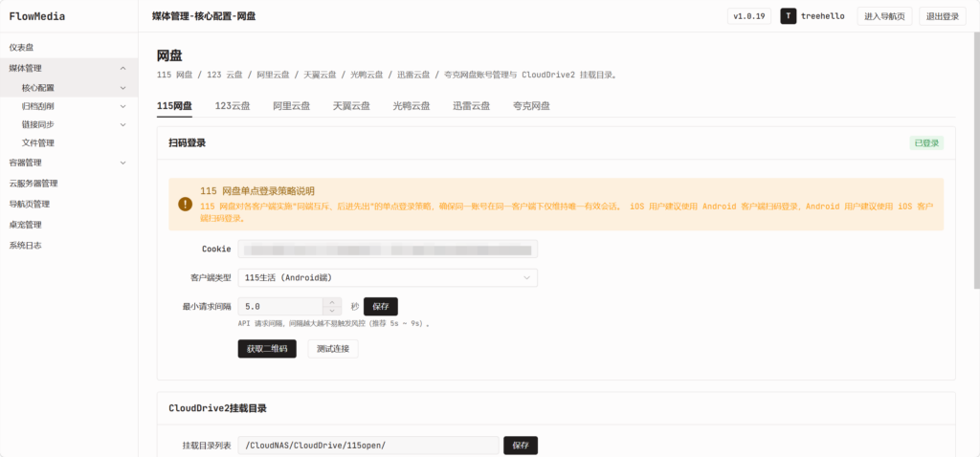
Task: Expand the 容器管理 sidebar section
Action: pos(123,163)
